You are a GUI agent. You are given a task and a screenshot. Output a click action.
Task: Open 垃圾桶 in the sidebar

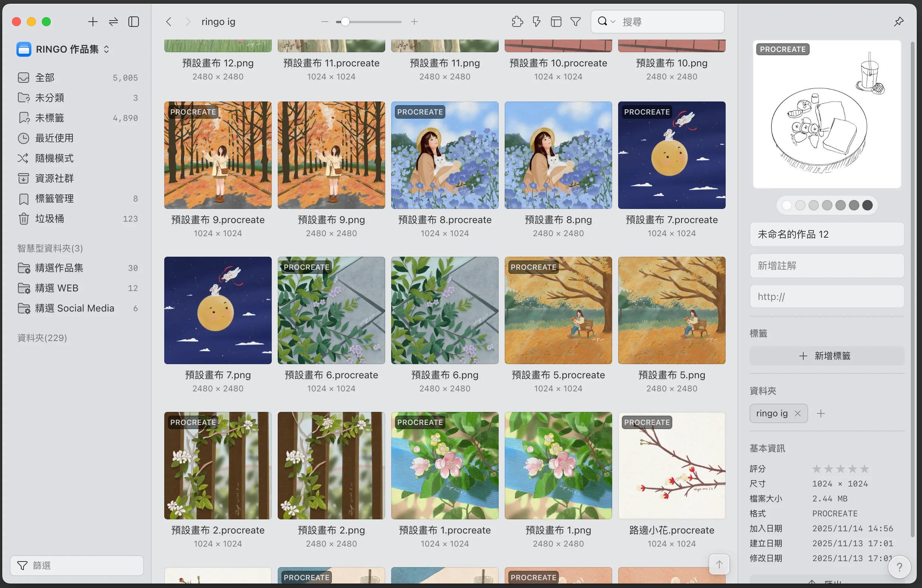(50, 219)
